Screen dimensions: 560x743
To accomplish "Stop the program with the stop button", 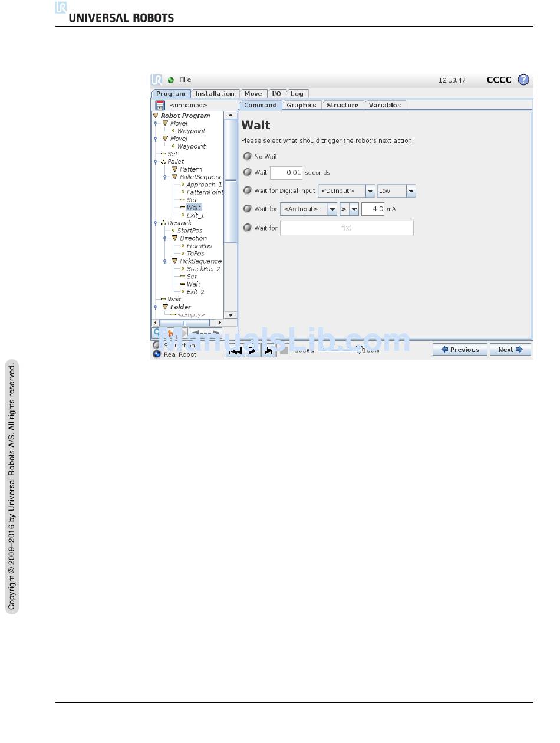I will (x=284, y=350).
